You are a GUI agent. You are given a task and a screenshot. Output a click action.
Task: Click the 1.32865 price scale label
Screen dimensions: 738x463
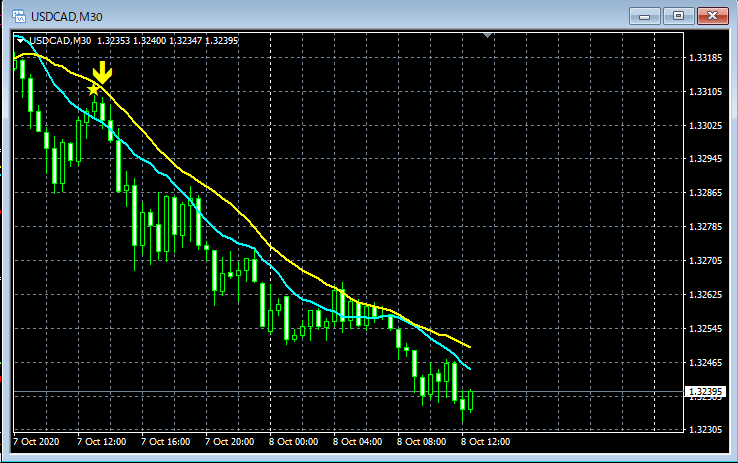(705, 192)
